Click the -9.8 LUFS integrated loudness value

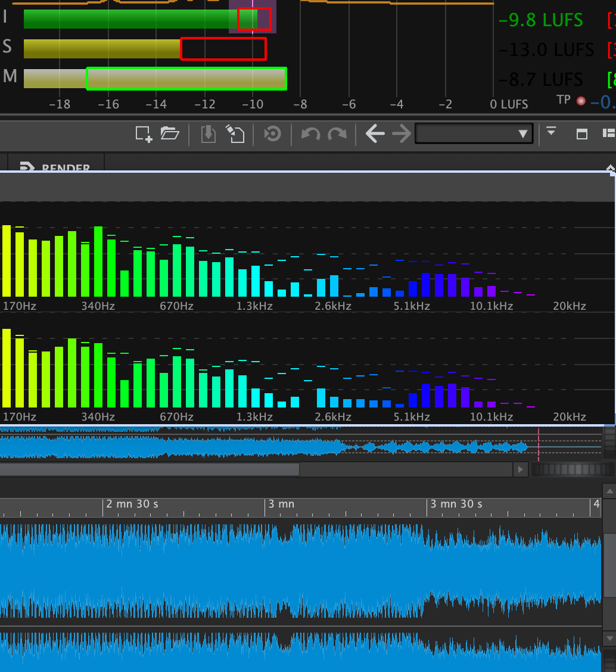(541, 20)
